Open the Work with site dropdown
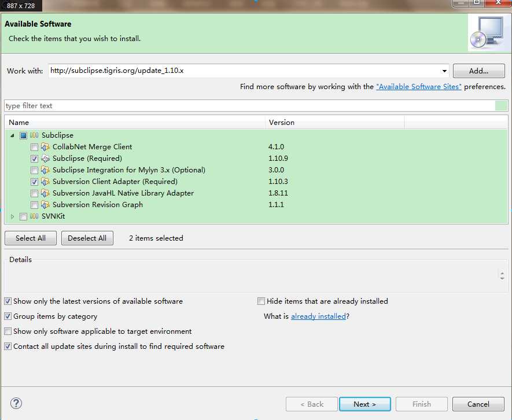This screenshot has height=420, width=512. [444, 71]
